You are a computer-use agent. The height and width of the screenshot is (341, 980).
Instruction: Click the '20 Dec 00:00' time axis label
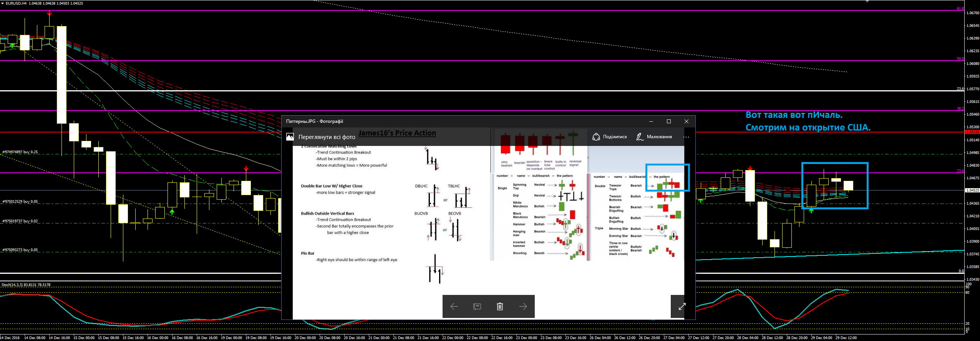[x=305, y=338]
